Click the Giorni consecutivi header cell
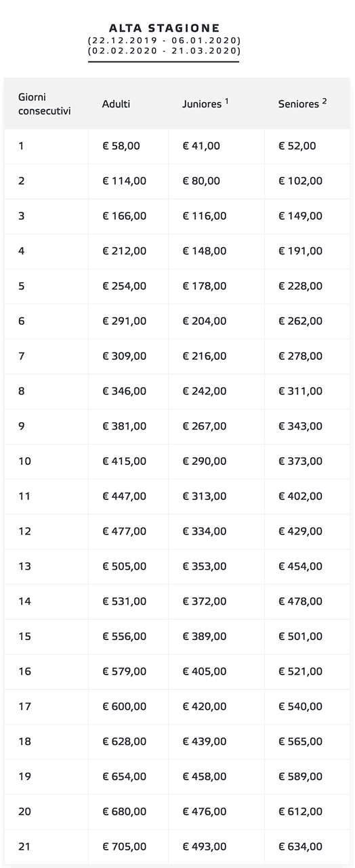The width and height of the screenshot is (355, 868). pyautogui.click(x=45, y=104)
